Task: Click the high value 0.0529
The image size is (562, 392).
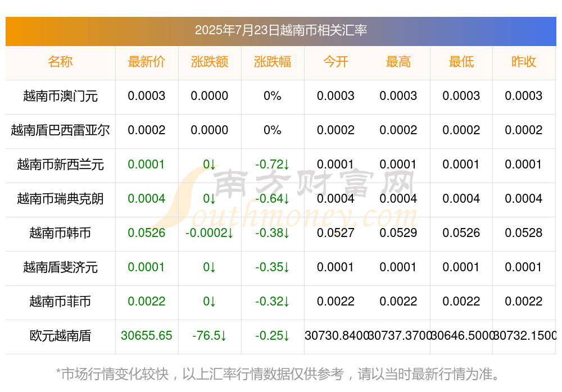Action: click(x=398, y=233)
